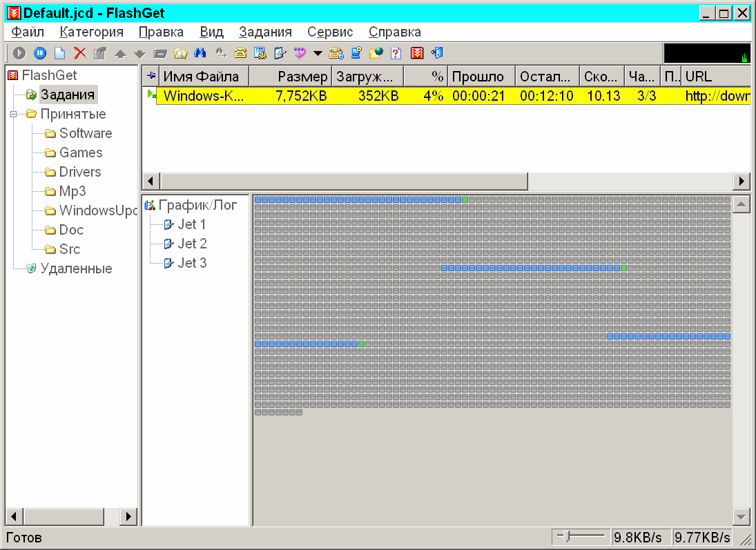Sort by Размер column header
This screenshot has width=756, height=550.
pyautogui.click(x=290, y=76)
